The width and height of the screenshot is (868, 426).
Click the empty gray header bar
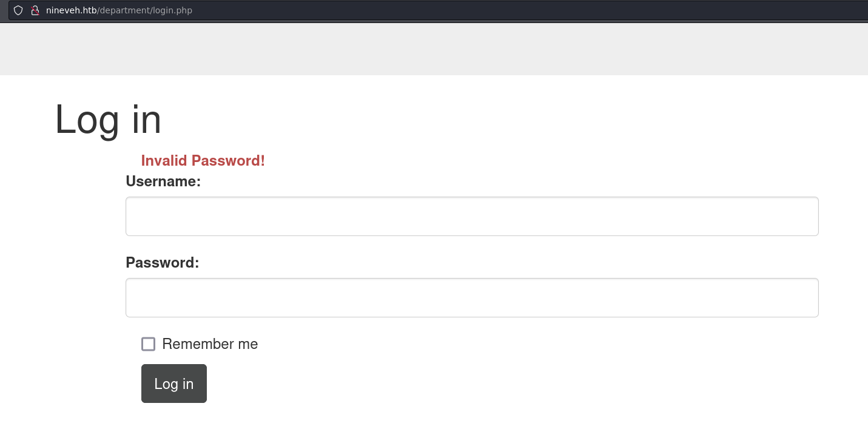(434, 49)
